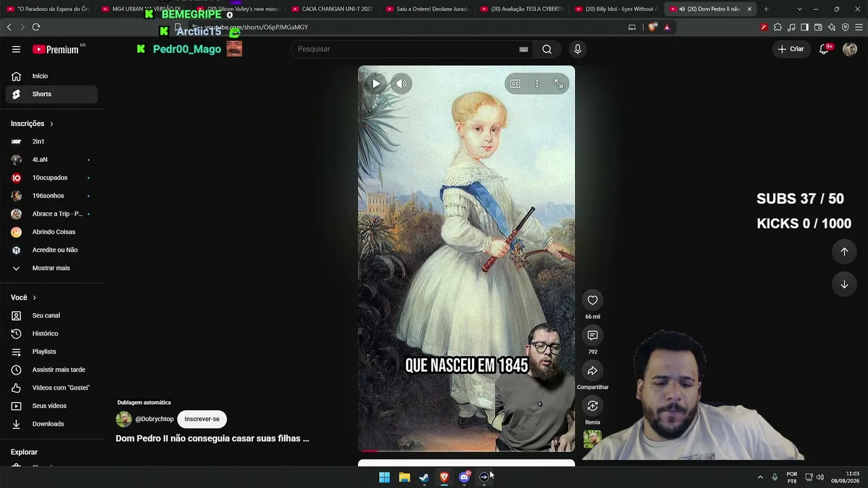Open a new browser tab
868x488 pixels.
click(766, 9)
